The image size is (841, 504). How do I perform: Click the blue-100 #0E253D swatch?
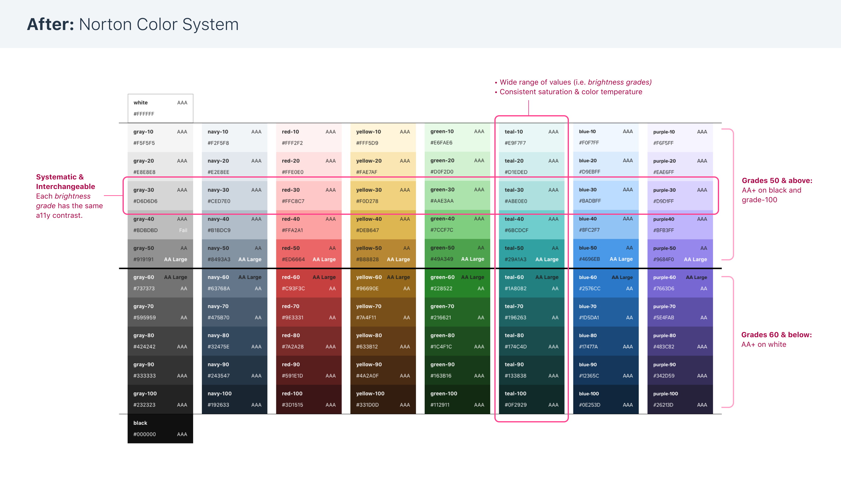coord(606,399)
